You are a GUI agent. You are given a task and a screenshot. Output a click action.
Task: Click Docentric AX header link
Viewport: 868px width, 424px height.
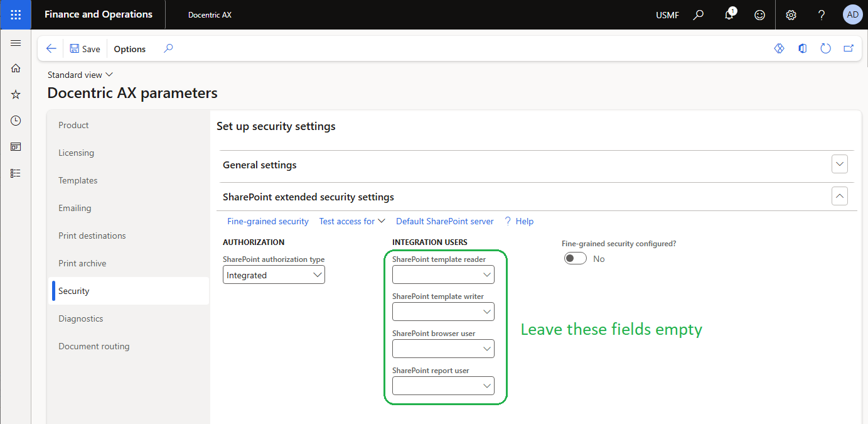coord(210,14)
